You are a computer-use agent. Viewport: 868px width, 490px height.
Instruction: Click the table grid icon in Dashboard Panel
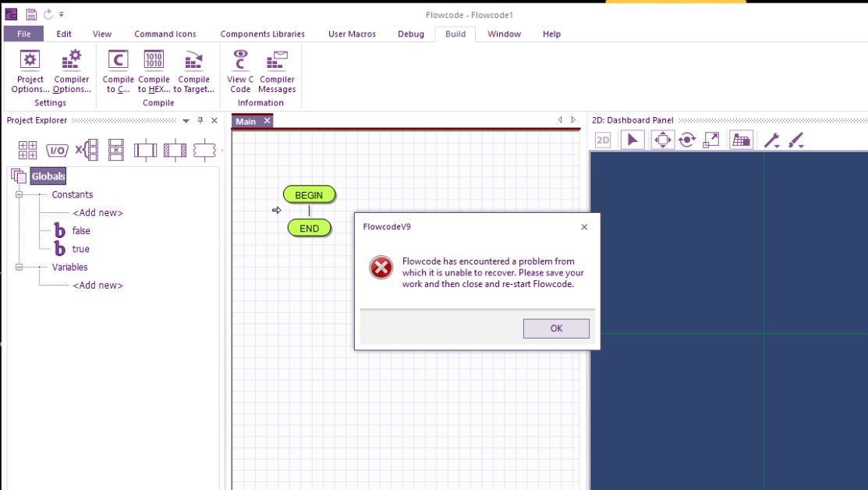click(741, 140)
